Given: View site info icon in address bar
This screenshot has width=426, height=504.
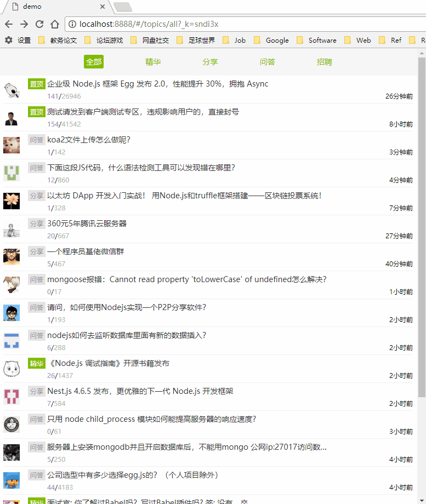Looking at the screenshot, I should click(x=72, y=24).
